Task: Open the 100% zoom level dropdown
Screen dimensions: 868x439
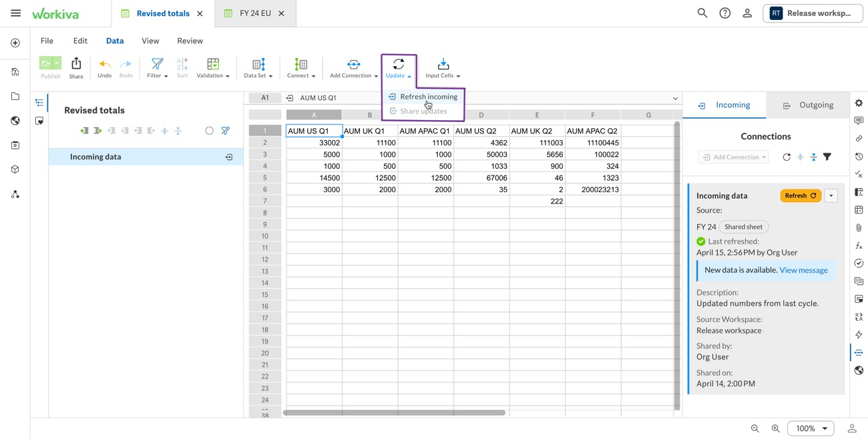Action: 811,428
